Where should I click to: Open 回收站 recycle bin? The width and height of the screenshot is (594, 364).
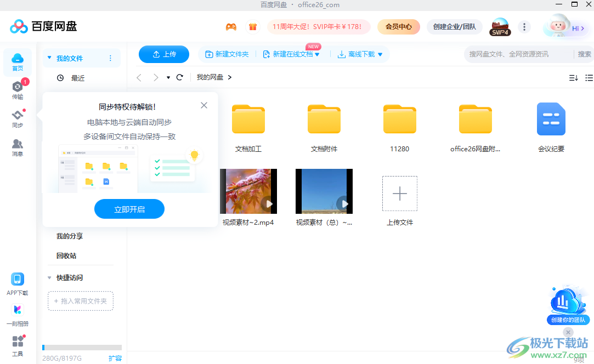[x=66, y=255]
